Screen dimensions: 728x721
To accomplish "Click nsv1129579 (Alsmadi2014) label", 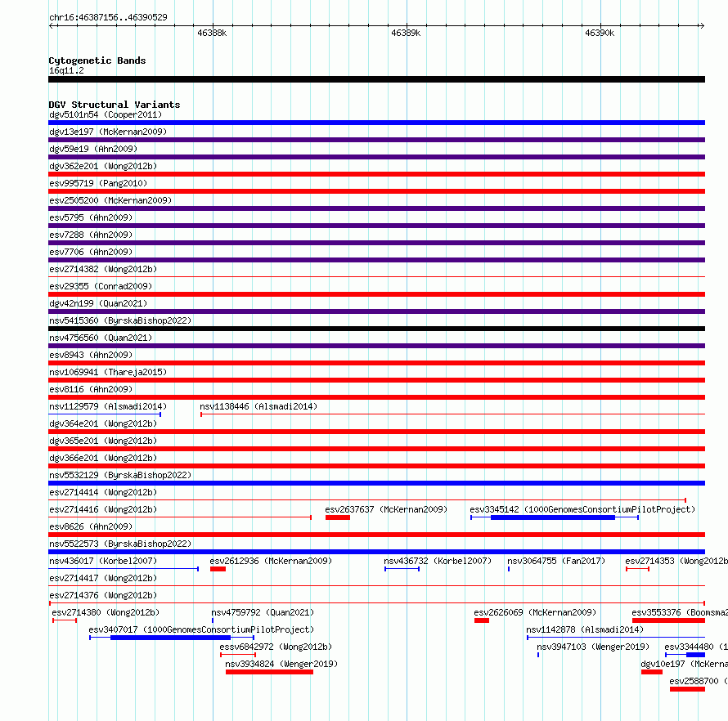I will click(x=108, y=406).
